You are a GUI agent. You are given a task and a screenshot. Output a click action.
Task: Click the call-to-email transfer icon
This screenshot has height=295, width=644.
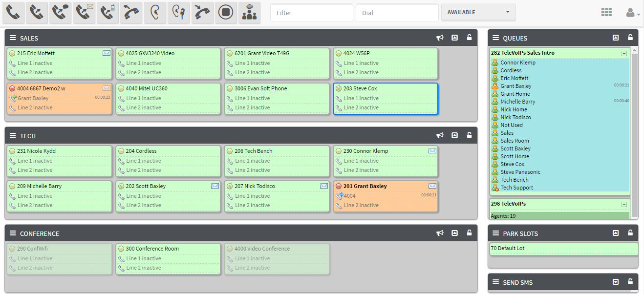[x=84, y=12]
